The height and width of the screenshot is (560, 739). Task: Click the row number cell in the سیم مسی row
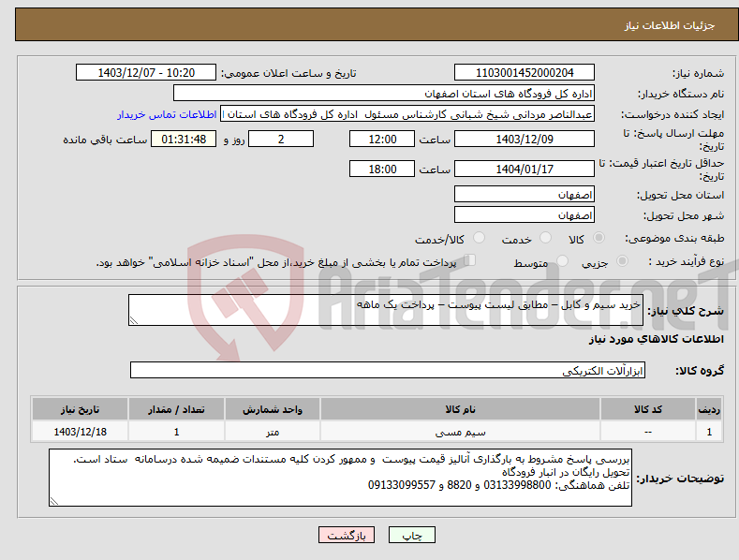click(709, 432)
